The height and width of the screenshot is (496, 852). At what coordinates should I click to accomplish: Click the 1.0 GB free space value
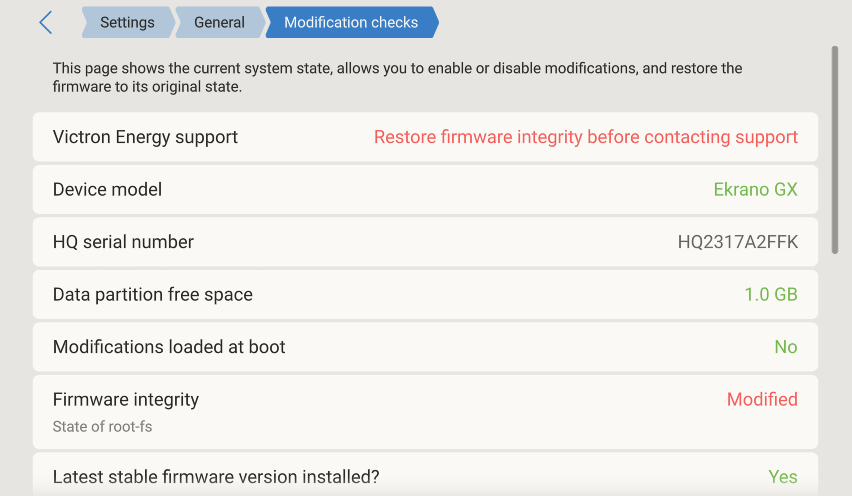pos(770,295)
